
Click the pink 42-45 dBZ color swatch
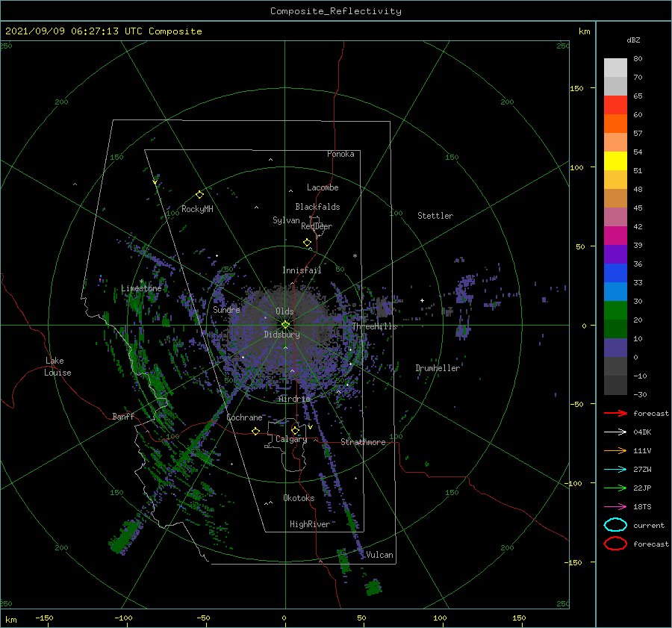(615, 217)
